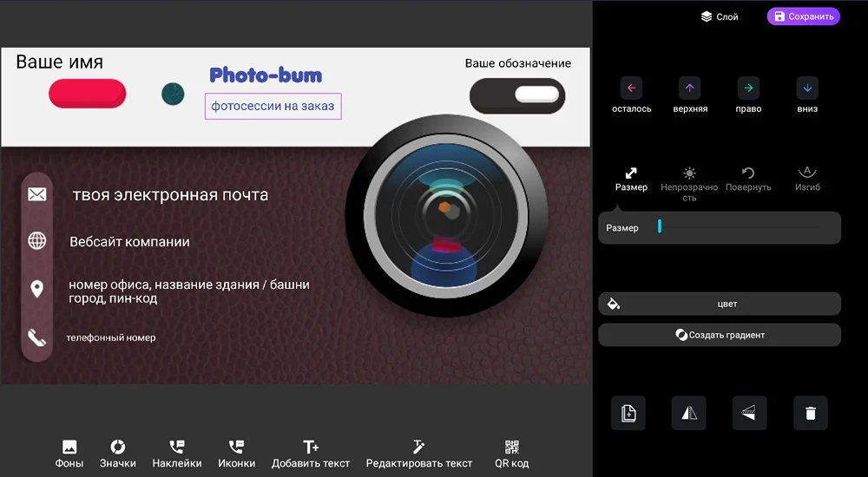The height and width of the screenshot is (477, 868).
Task: Delete the selected element with trash icon
Action: (810, 414)
